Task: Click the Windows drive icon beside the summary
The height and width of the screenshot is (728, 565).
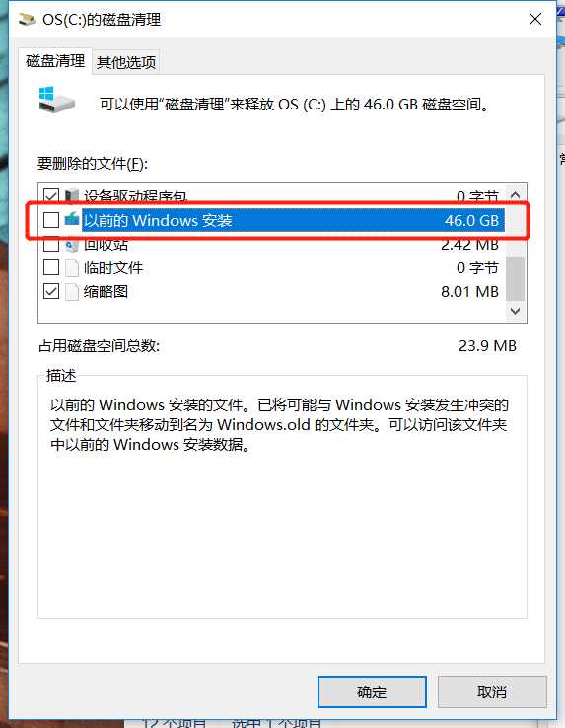Action: click(x=56, y=100)
